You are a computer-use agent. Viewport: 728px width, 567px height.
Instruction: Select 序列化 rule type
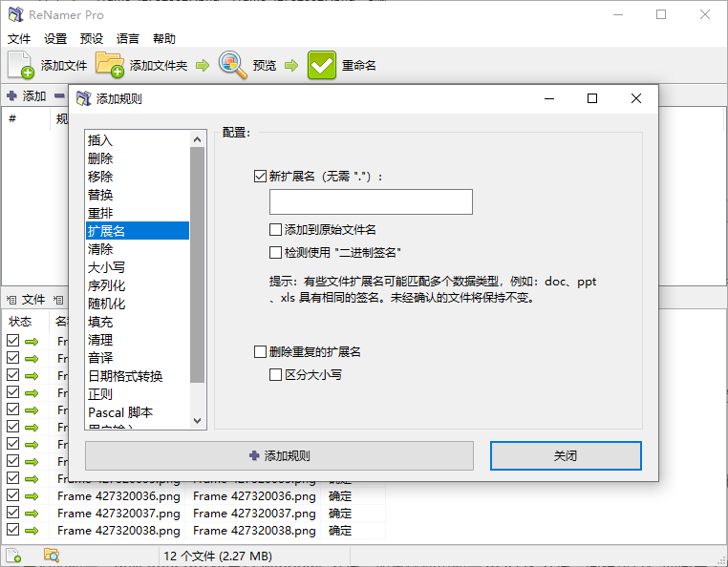click(x=138, y=285)
